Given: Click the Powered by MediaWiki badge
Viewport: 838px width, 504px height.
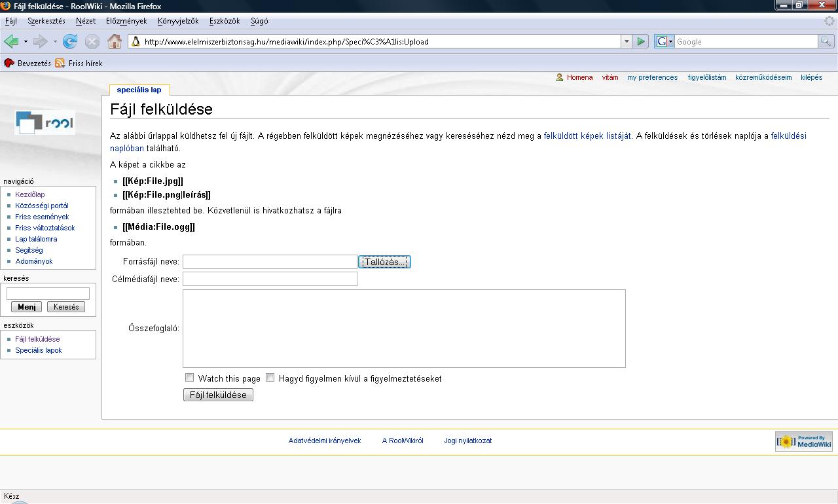Looking at the screenshot, I should [x=803, y=442].
